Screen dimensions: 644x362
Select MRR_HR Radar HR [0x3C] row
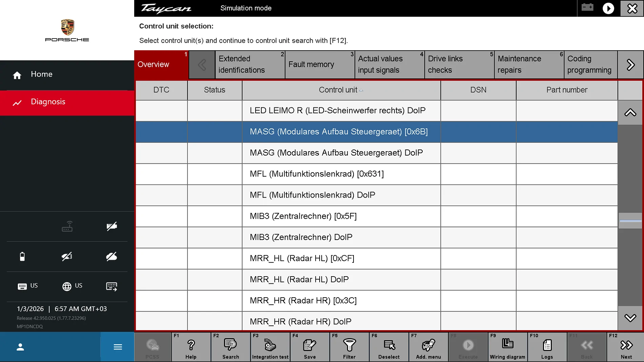tap(377, 301)
